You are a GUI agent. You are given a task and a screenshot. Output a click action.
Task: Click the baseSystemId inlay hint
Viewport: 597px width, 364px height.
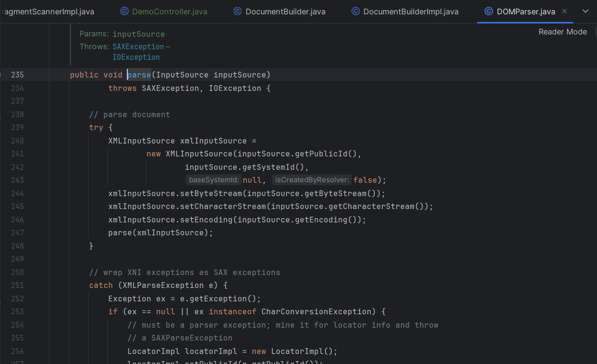[214, 180]
